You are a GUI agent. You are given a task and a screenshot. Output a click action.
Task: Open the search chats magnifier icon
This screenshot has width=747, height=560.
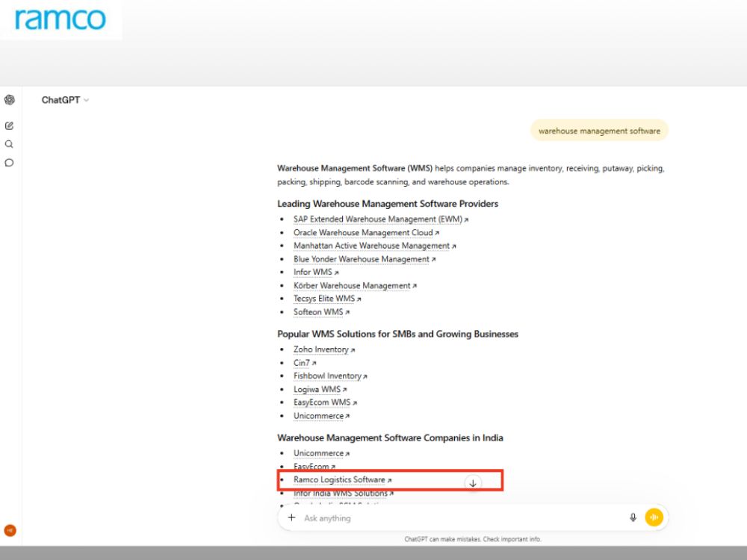pos(9,144)
